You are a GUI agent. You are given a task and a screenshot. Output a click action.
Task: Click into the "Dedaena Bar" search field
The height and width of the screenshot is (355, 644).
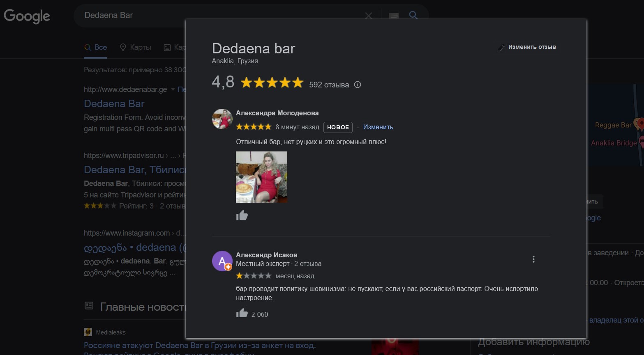(222, 16)
